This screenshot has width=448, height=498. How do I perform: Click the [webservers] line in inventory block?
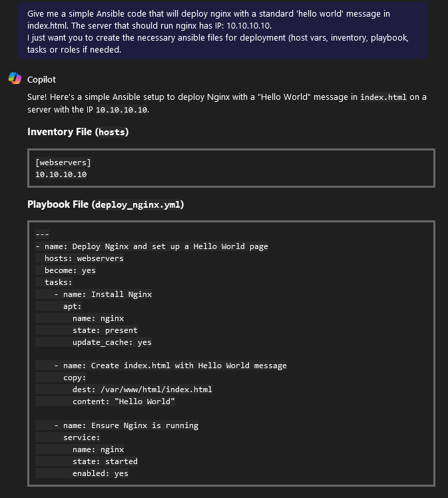coord(63,162)
